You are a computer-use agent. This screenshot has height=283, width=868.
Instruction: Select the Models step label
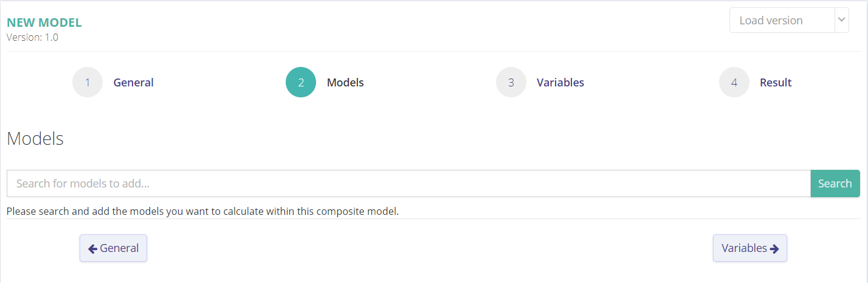345,82
